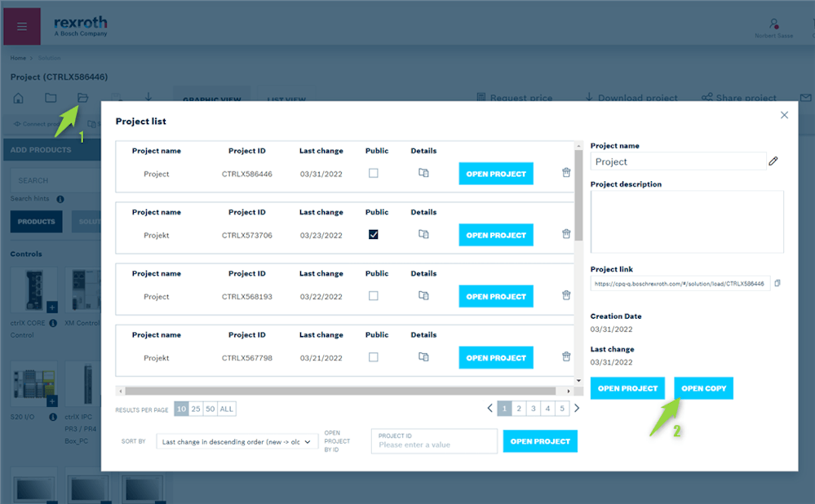Add S20 I/O product with plus icon
Viewport: 815px width, 504px height.
click(x=52, y=401)
